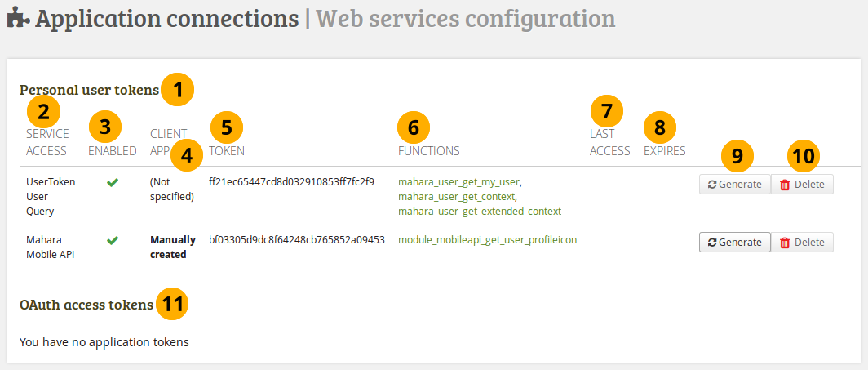Generate a new token for UserToken User Query
Screen dimensions: 868x370
[x=734, y=185]
